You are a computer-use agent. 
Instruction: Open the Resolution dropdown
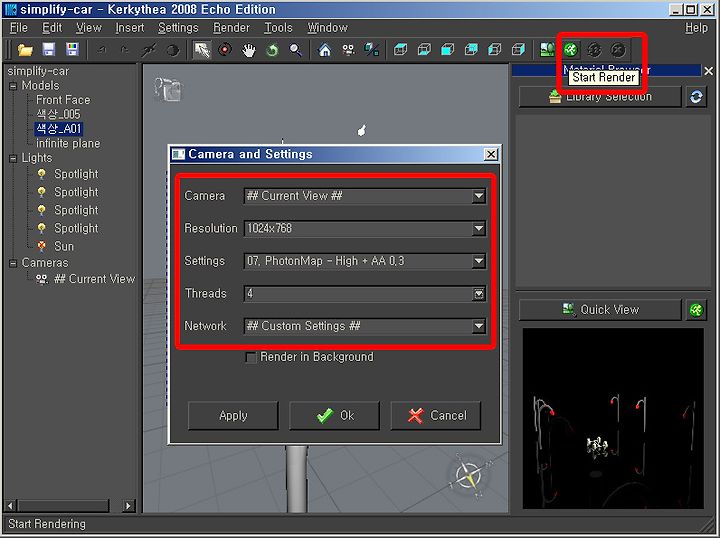tap(478, 228)
